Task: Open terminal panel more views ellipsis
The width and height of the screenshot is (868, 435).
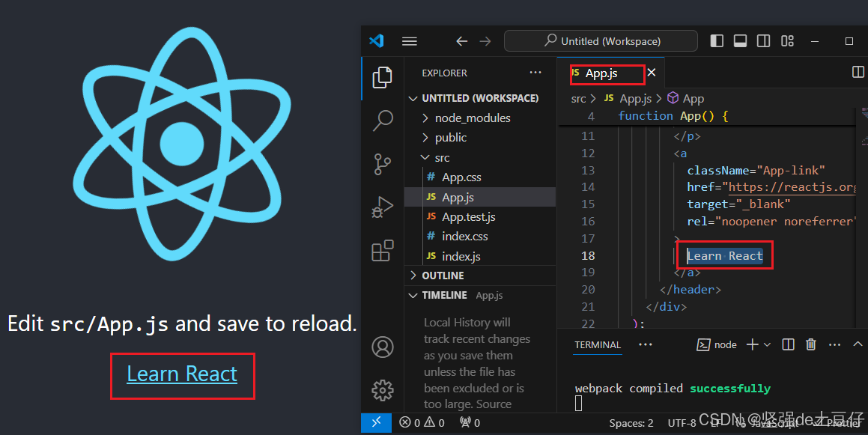Action: click(646, 344)
